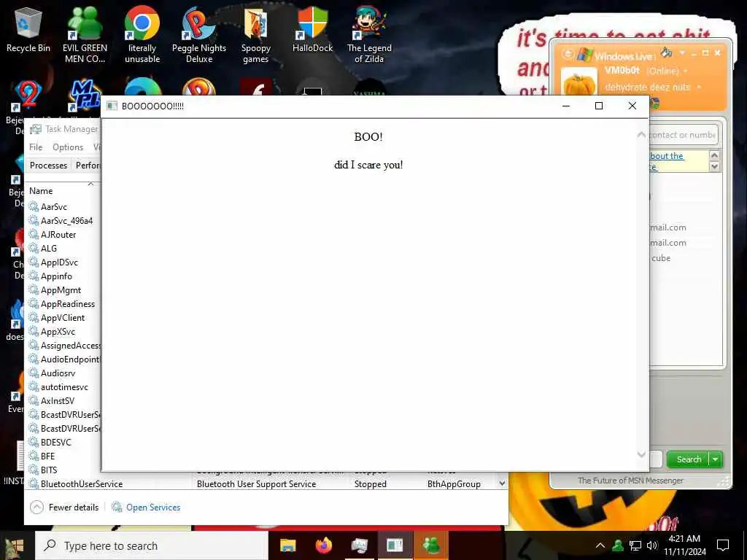The height and width of the screenshot is (560, 747).
Task: Click the Windows Start button
Action: coord(15,545)
